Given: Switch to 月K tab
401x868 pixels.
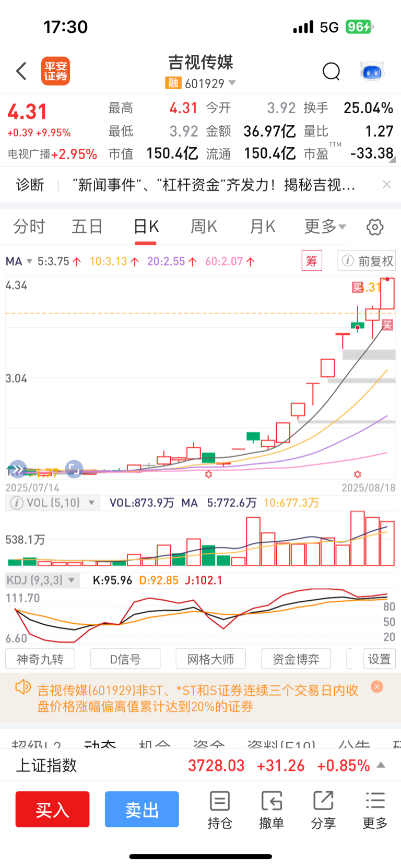Looking at the screenshot, I should tap(262, 227).
